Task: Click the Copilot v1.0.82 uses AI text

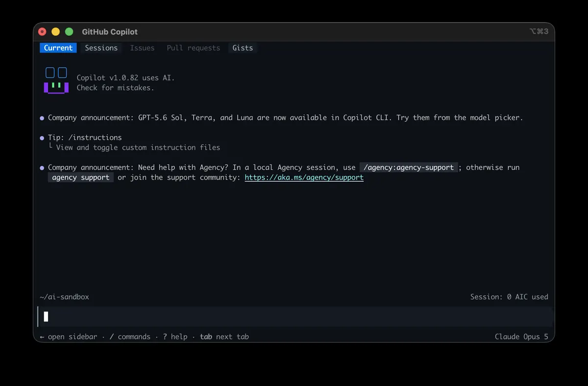Action: [125, 77]
